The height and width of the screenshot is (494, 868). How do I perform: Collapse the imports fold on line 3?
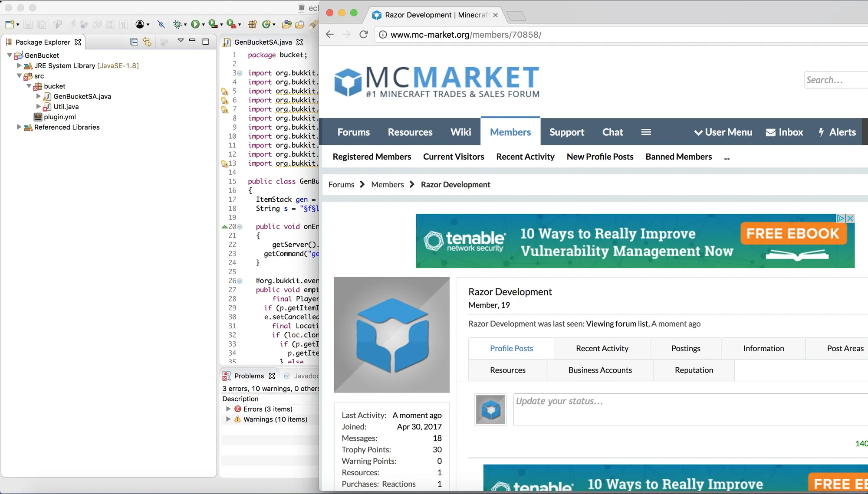pyautogui.click(x=240, y=73)
